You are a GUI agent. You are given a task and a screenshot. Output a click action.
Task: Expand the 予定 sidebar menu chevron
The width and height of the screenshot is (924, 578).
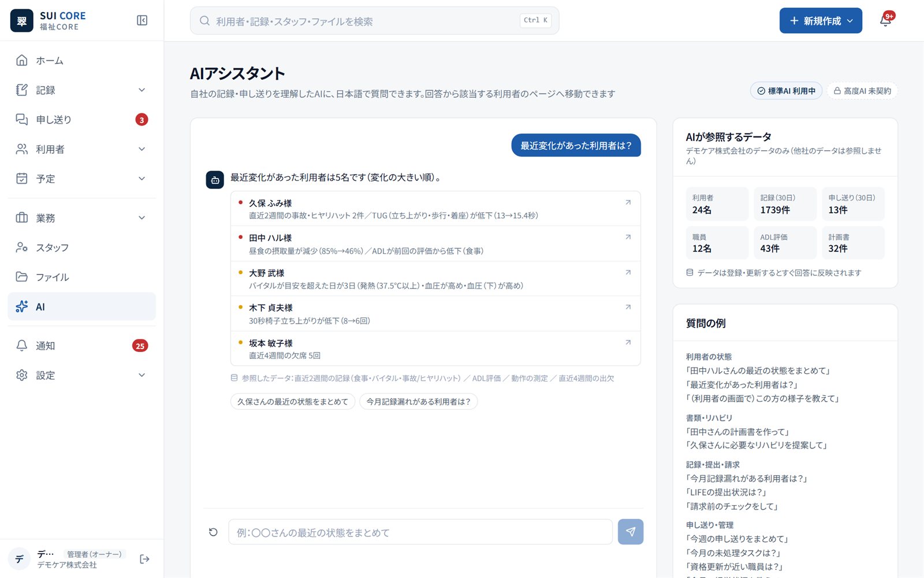pos(142,179)
